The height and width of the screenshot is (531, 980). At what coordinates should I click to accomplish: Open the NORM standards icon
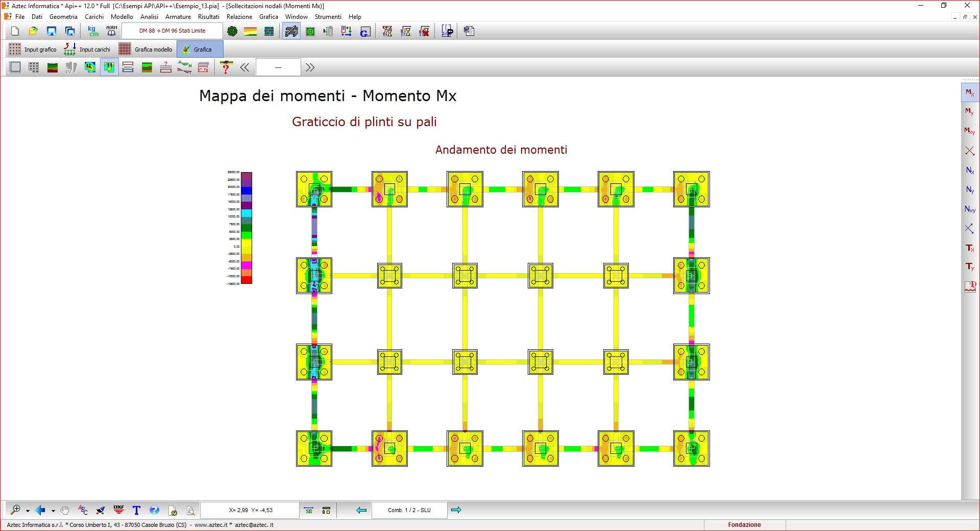click(111, 31)
